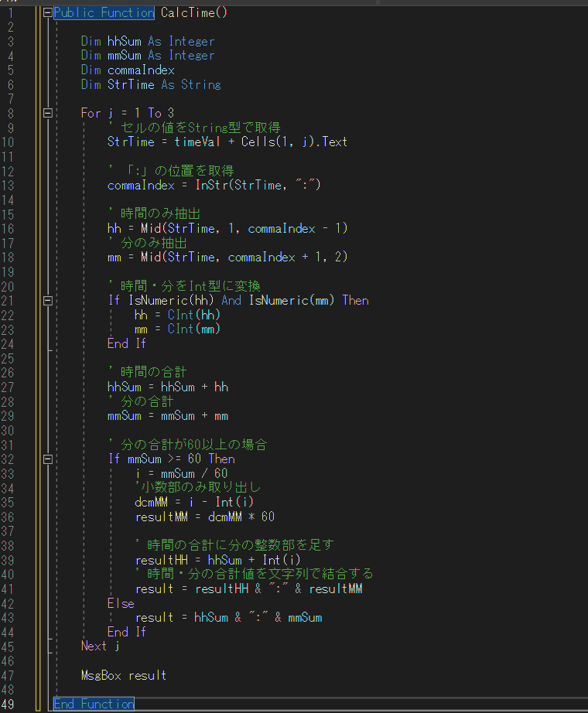Collapse the For j = 1 To 3 loop

48,113
